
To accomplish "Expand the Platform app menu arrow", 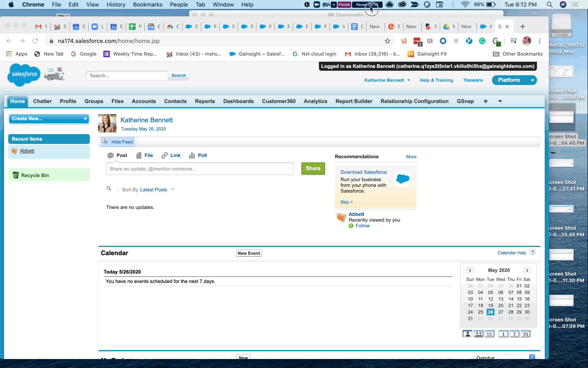I will coord(532,80).
